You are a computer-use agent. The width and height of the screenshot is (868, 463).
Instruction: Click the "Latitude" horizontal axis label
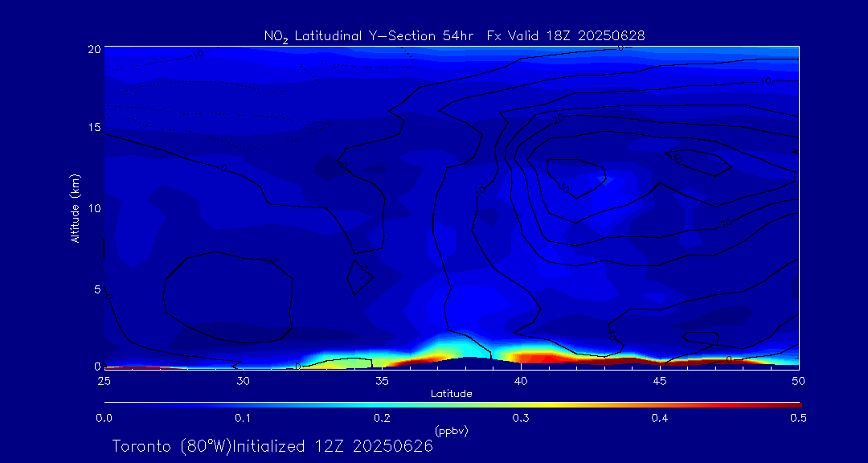[x=452, y=394]
